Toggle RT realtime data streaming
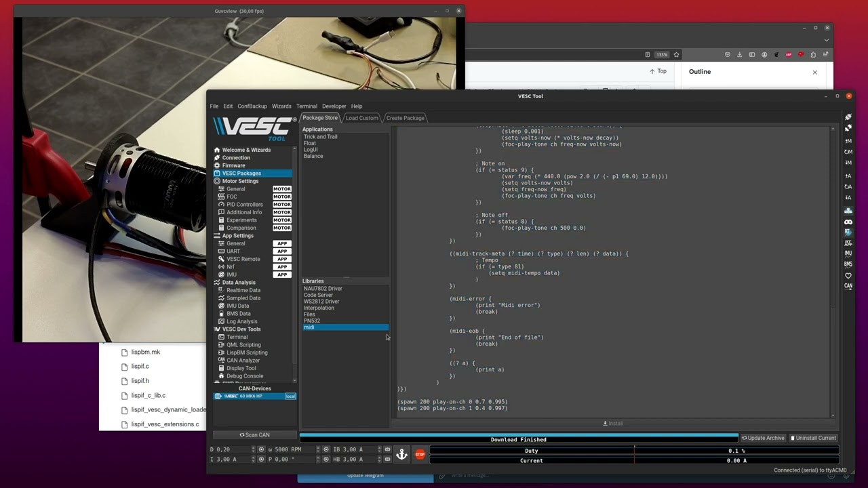Viewport: 868px width, 488px height. (848, 232)
